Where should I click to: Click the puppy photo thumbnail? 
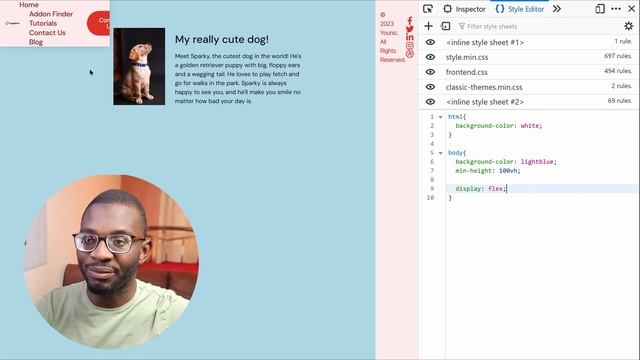pyautogui.click(x=139, y=66)
